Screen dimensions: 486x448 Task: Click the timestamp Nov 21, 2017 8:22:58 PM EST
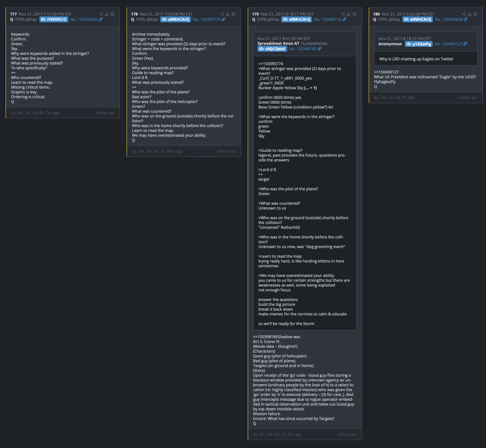click(408, 14)
